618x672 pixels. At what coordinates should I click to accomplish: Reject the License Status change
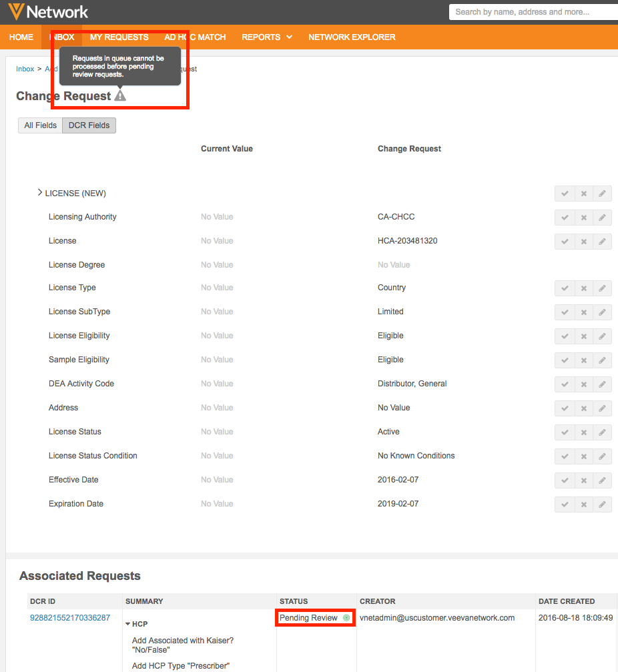[583, 432]
